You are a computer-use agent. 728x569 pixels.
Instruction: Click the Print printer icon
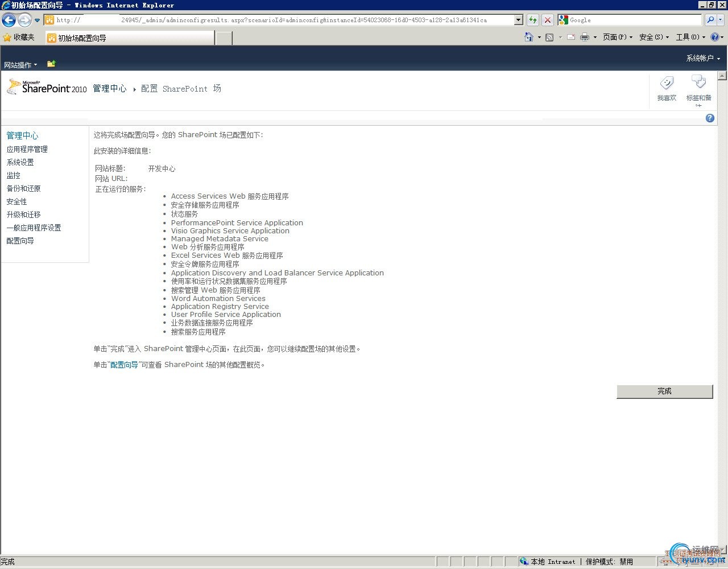585,38
